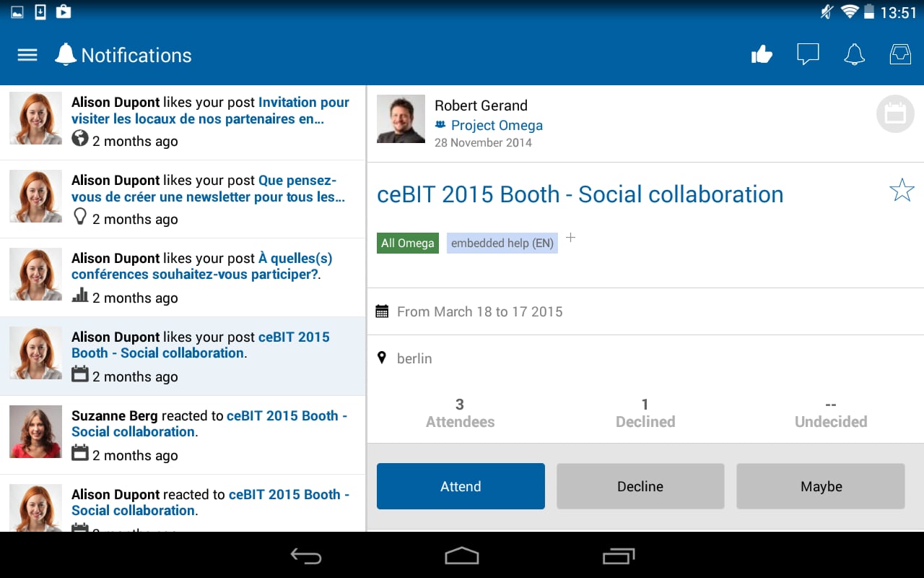Select the highlighted Alison Dupont ceBIT likes notification
This screenshot has width=924, height=578.
(183, 356)
